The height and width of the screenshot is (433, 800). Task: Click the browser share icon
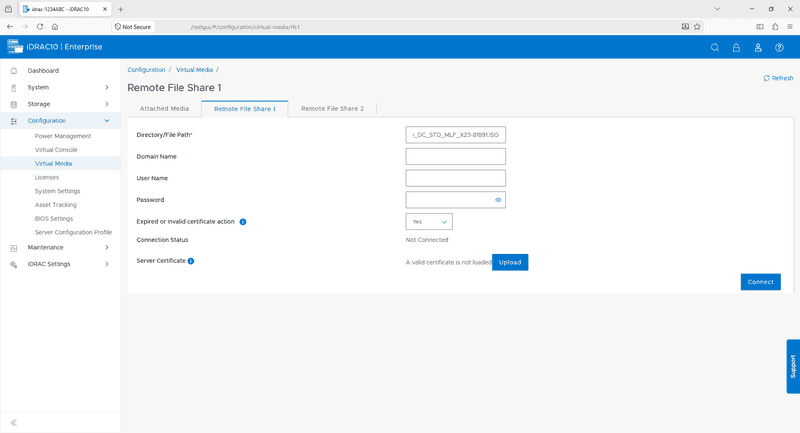(775, 27)
